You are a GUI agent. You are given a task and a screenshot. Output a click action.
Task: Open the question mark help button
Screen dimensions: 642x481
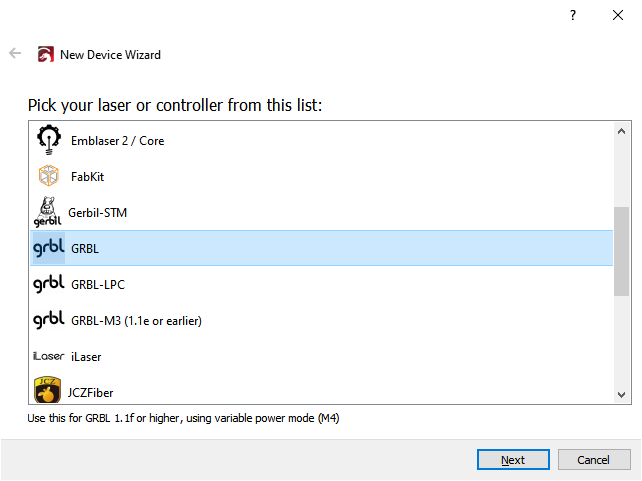(x=573, y=15)
